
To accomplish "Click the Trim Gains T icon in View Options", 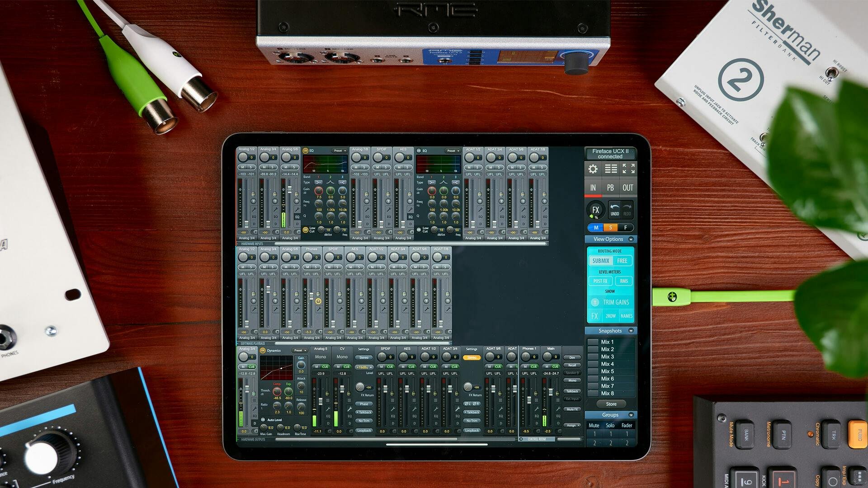I will pos(595,302).
